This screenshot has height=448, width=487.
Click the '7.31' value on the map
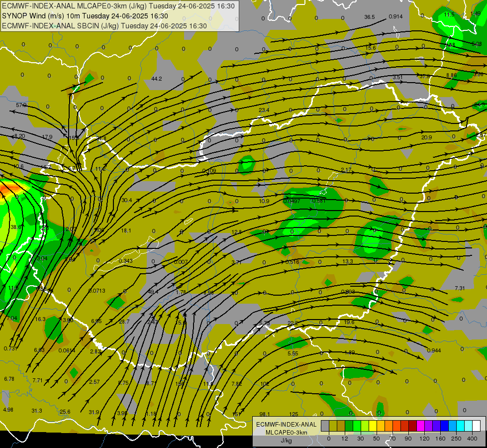point(460,288)
